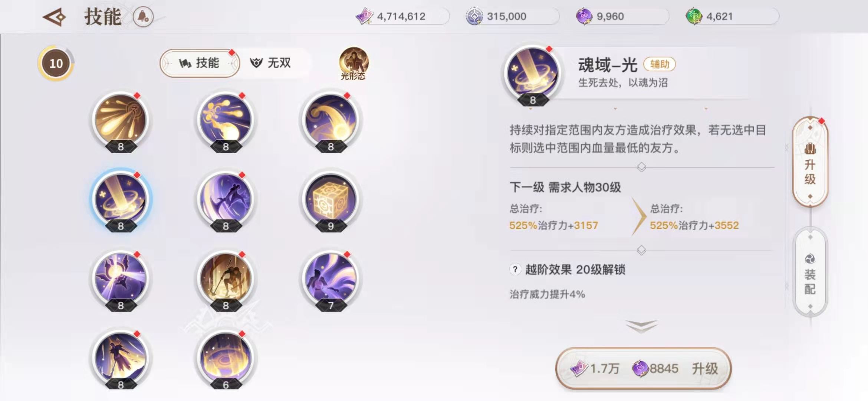868x401 pixels.
Task: Select the bat wings light burst skill
Action: (x=121, y=279)
